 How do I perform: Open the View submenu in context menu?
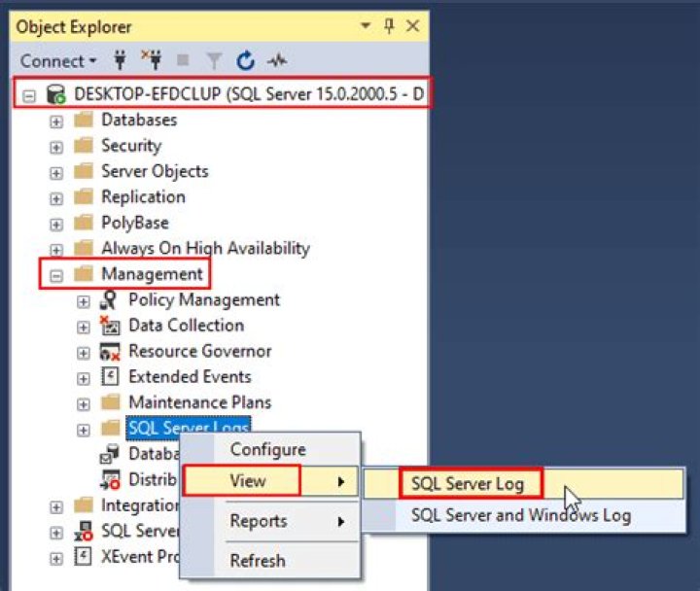pos(270,481)
